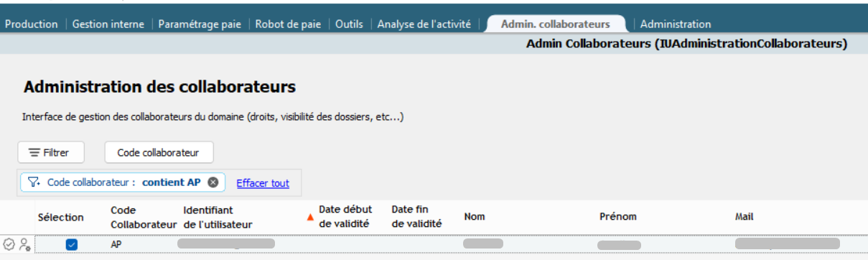Click the Code collaborateur quick filter button
868x260 pixels.
click(159, 152)
